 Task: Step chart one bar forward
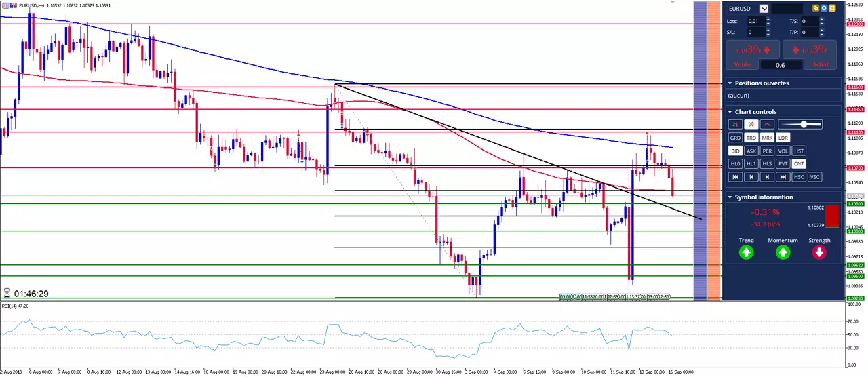(x=767, y=177)
